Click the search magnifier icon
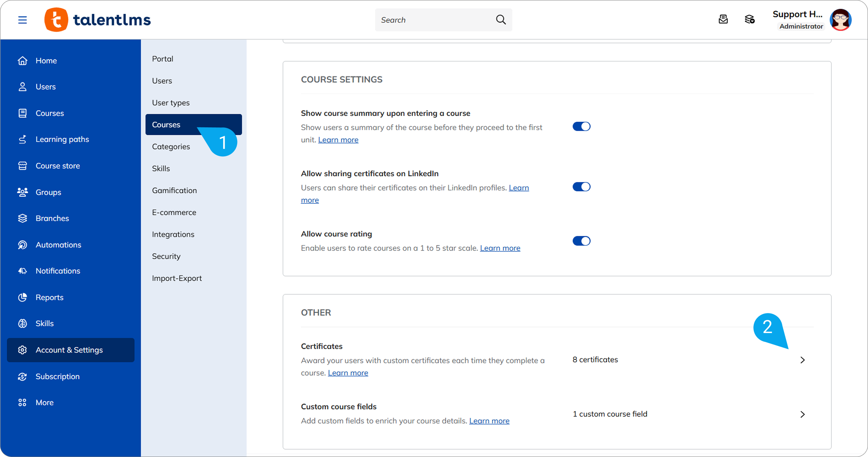Viewport: 868px width, 457px height. pyautogui.click(x=500, y=20)
